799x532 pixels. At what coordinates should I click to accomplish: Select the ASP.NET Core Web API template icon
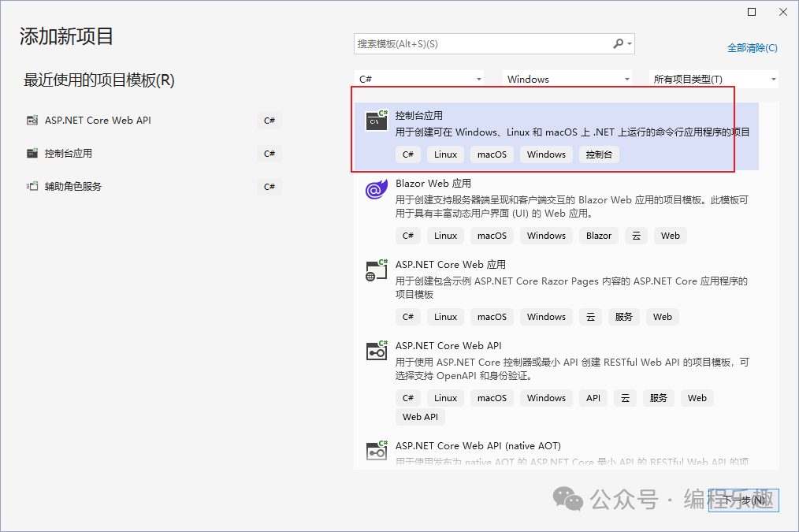click(x=376, y=352)
